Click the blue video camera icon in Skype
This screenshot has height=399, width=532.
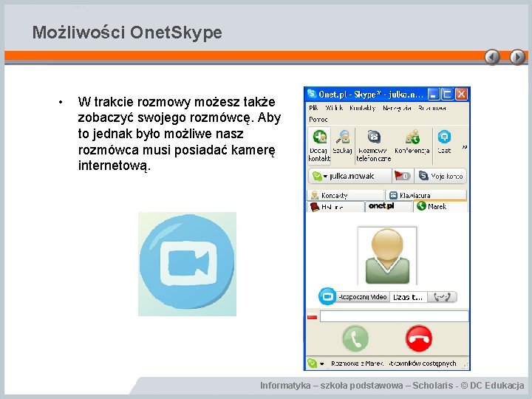pyautogui.click(x=327, y=296)
